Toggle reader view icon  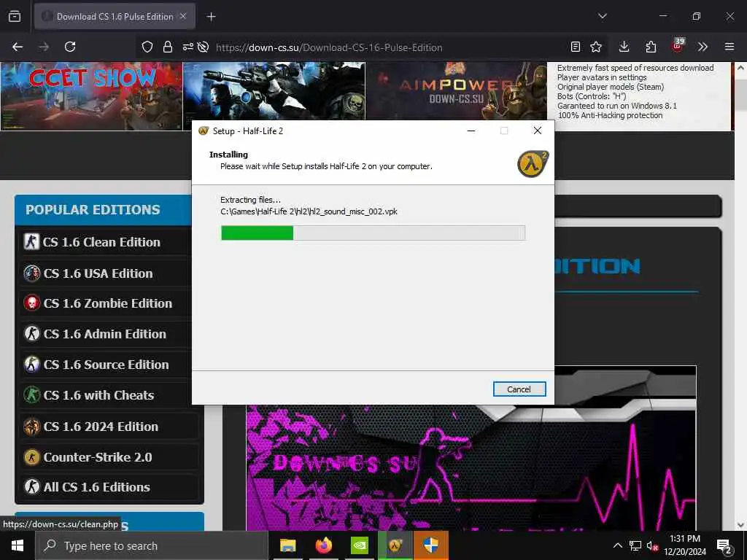coord(576,47)
